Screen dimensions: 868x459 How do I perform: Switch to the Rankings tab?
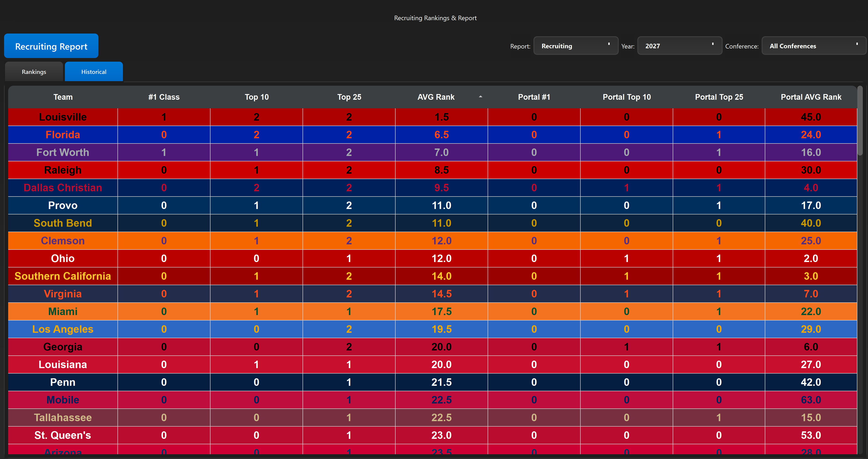(34, 72)
